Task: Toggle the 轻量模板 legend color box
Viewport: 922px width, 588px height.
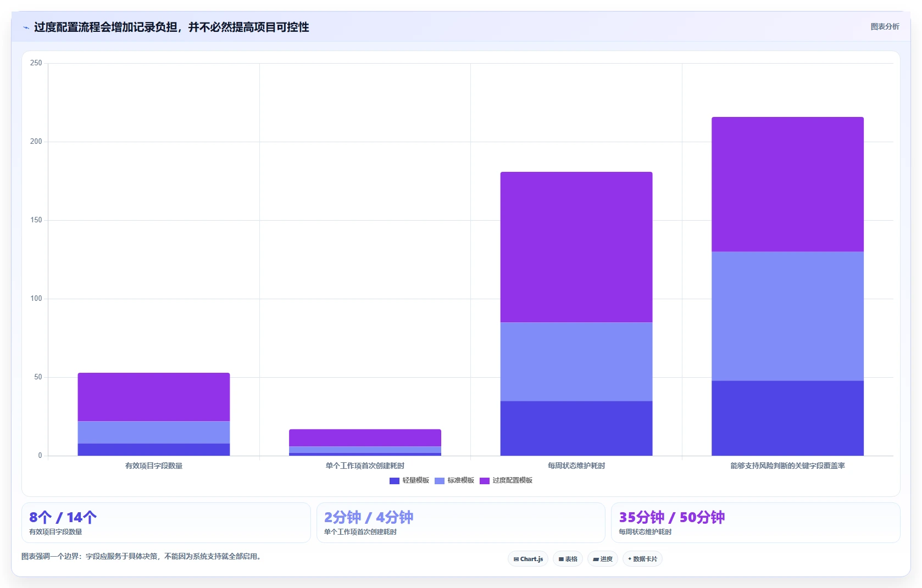Action: (394, 481)
